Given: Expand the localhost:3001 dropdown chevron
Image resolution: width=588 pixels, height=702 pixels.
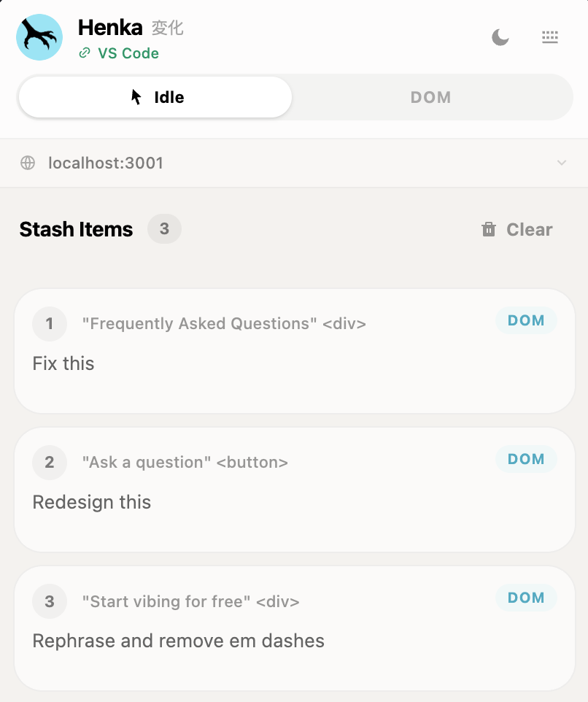Looking at the screenshot, I should pos(562,163).
